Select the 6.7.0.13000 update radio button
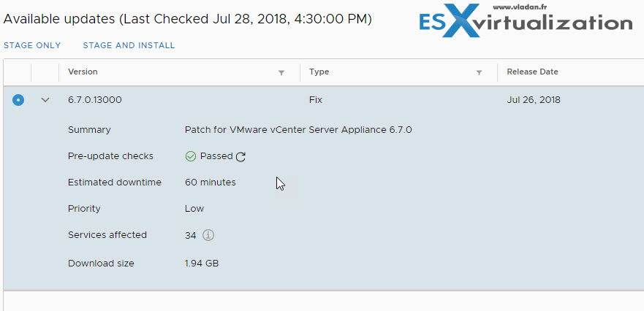The width and height of the screenshot is (644, 311). pyautogui.click(x=18, y=100)
